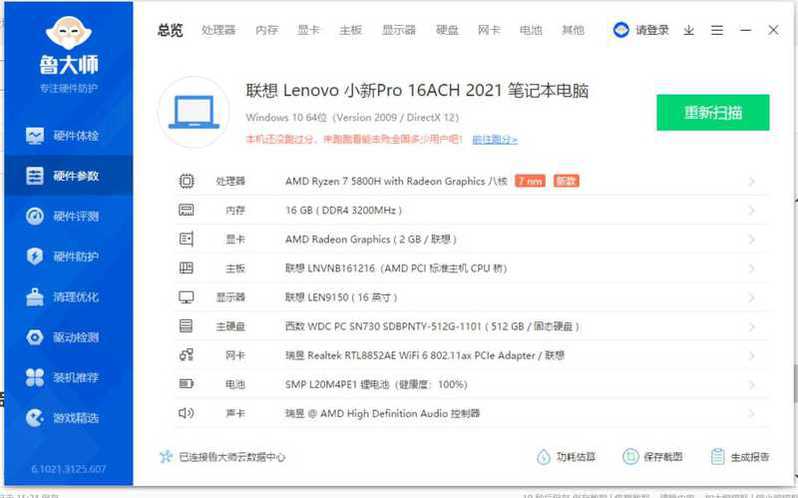798x498 pixels.
Task: Expand the 显卡 row chevron
Action: pos(752,240)
